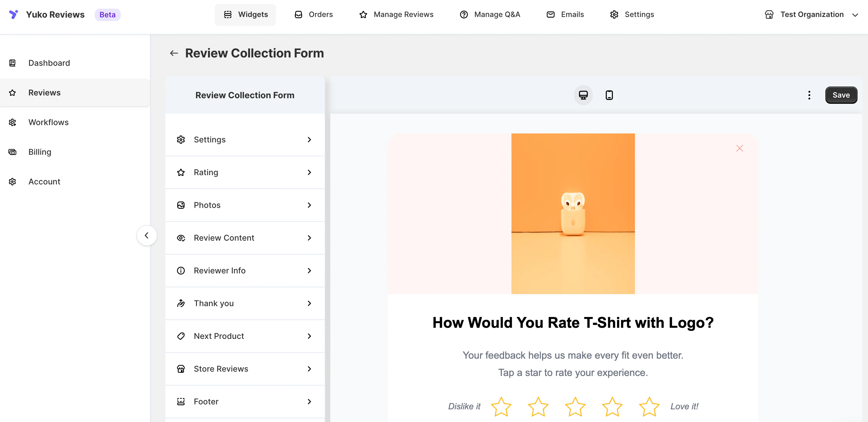This screenshot has height=422, width=868.
Task: Click the Footer layout icon
Action: 181,401
